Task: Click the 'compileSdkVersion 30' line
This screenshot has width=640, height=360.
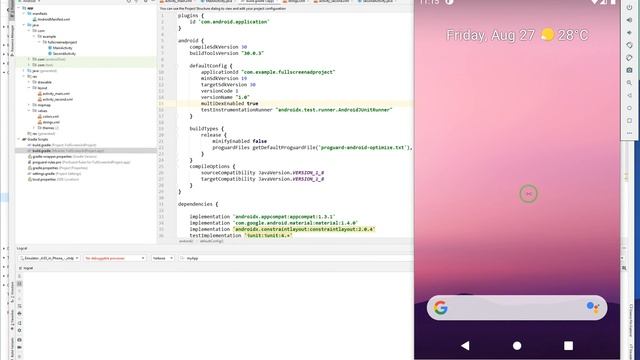Action: 218,47
